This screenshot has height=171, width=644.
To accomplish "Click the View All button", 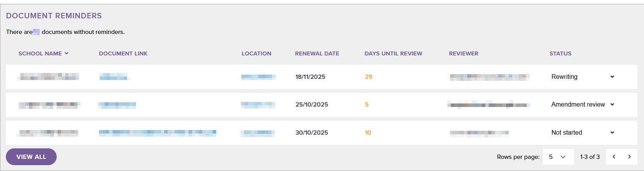I will pyautogui.click(x=31, y=157).
